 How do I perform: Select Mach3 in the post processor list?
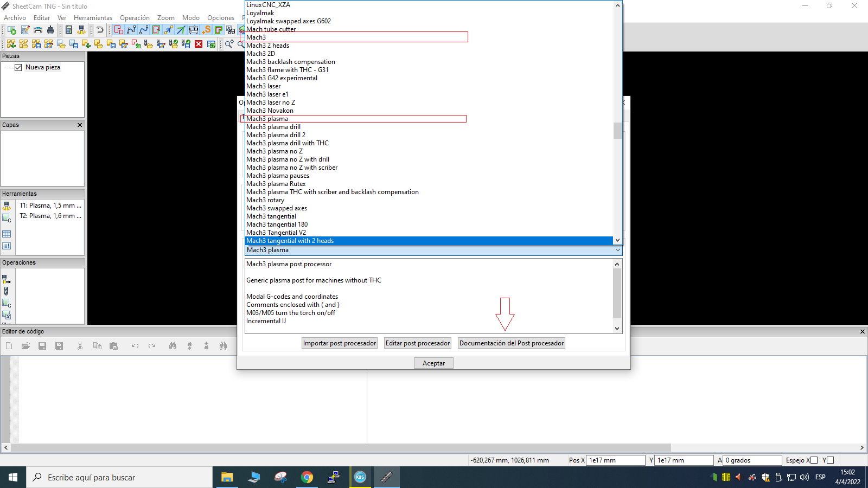click(429, 37)
